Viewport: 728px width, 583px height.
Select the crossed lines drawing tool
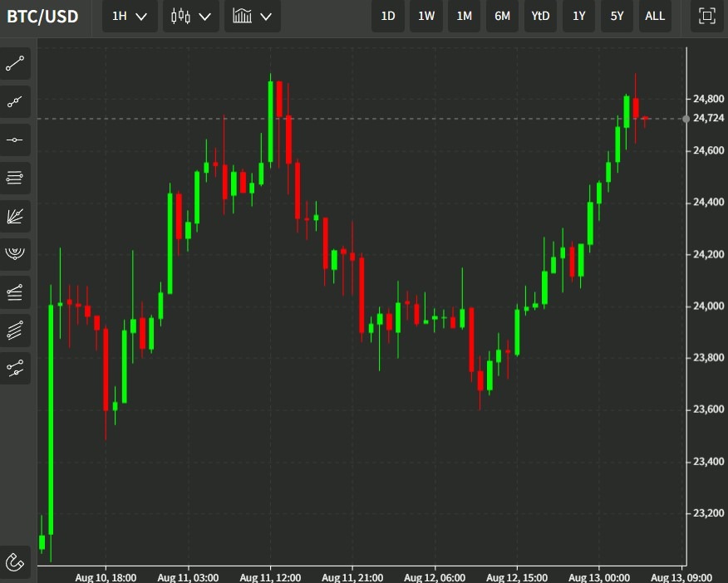coord(15,368)
